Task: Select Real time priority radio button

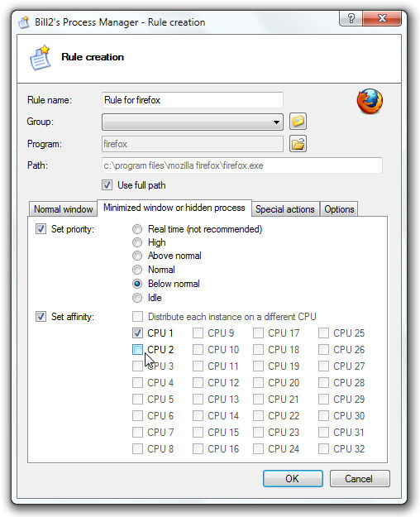Action: click(x=137, y=229)
